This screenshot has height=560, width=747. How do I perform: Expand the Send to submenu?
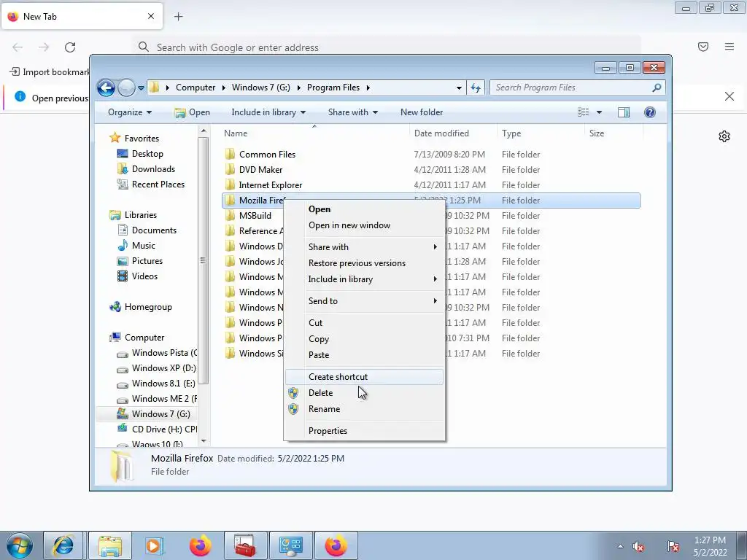click(x=365, y=301)
